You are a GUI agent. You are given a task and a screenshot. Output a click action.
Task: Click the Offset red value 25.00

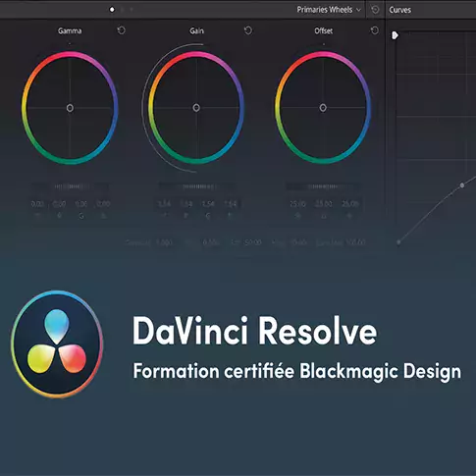(297, 204)
